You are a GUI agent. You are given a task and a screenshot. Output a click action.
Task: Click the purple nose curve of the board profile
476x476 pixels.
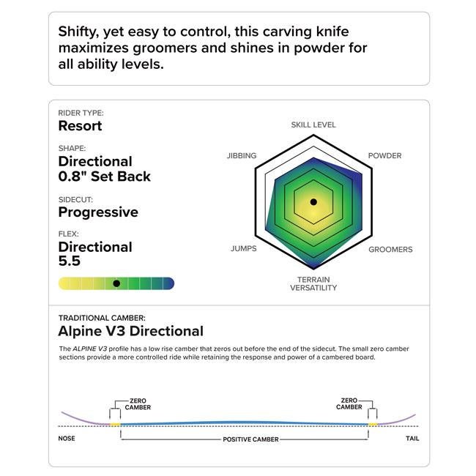[x=81, y=420]
